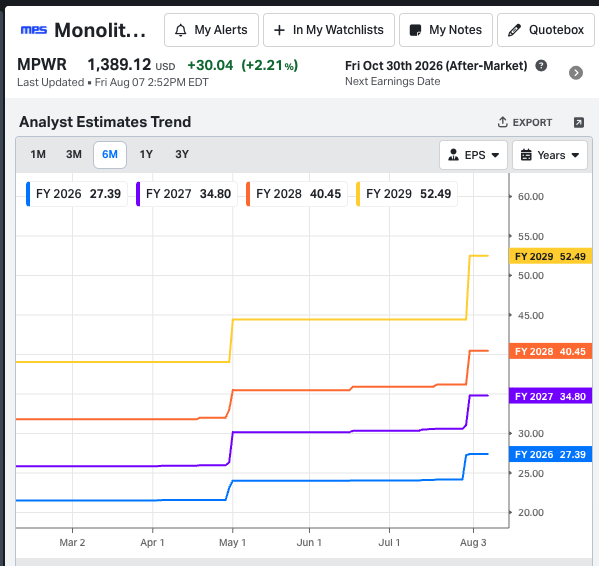Select the 3M time range

74,154
